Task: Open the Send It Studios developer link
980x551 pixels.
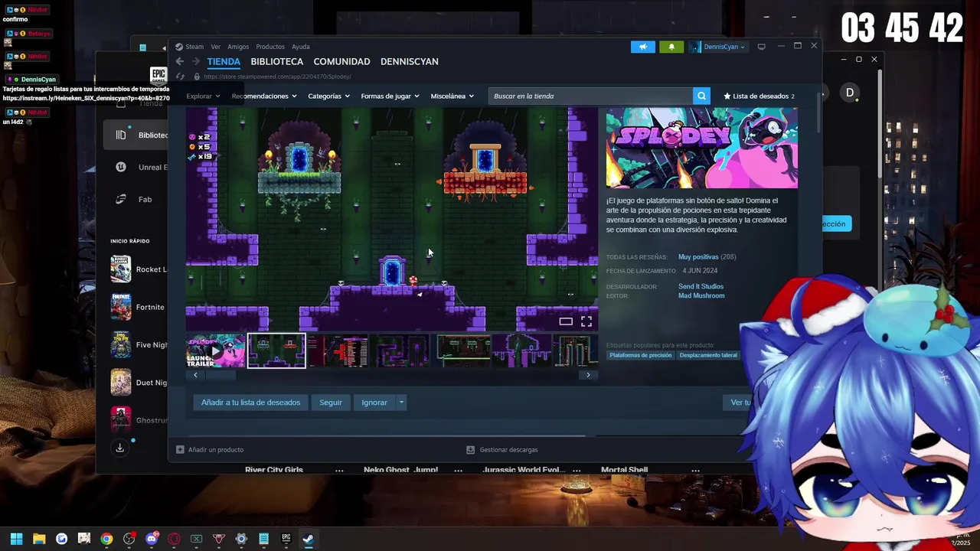Action: coord(701,286)
